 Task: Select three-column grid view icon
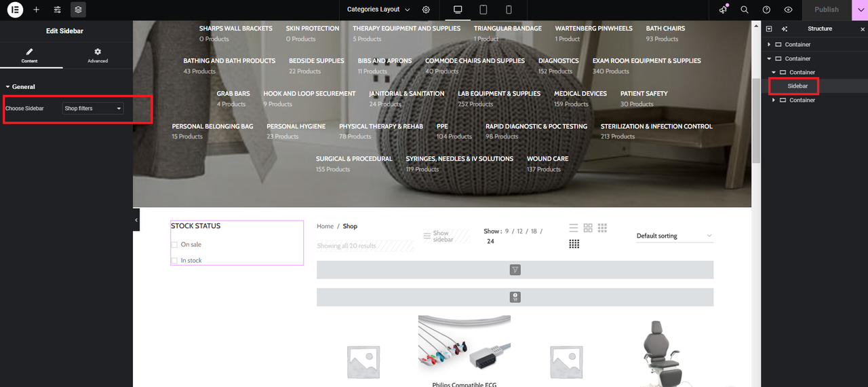(x=602, y=227)
